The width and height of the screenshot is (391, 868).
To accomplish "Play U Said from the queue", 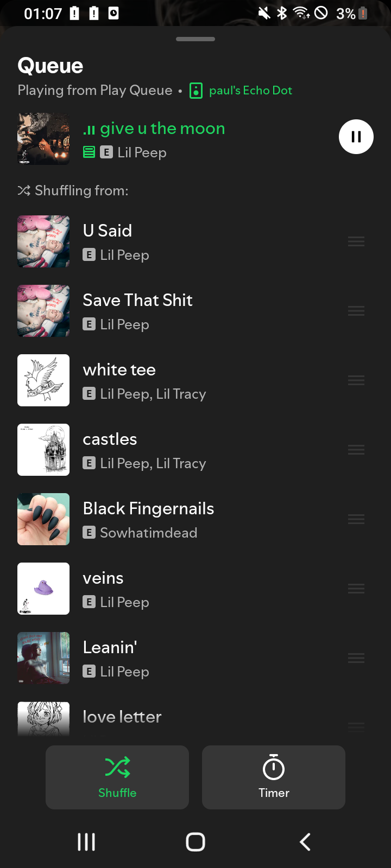I will (x=163, y=241).
